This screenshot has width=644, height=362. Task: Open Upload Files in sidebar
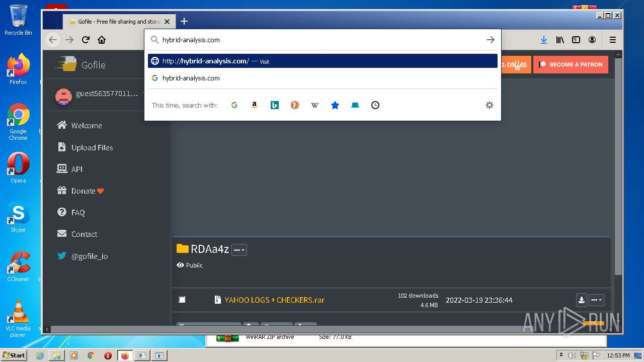92,147
